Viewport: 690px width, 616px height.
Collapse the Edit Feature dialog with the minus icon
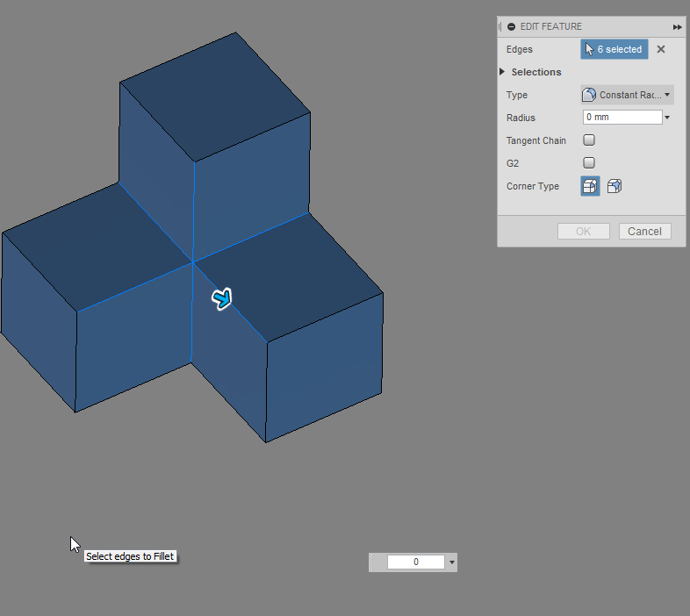[511, 27]
